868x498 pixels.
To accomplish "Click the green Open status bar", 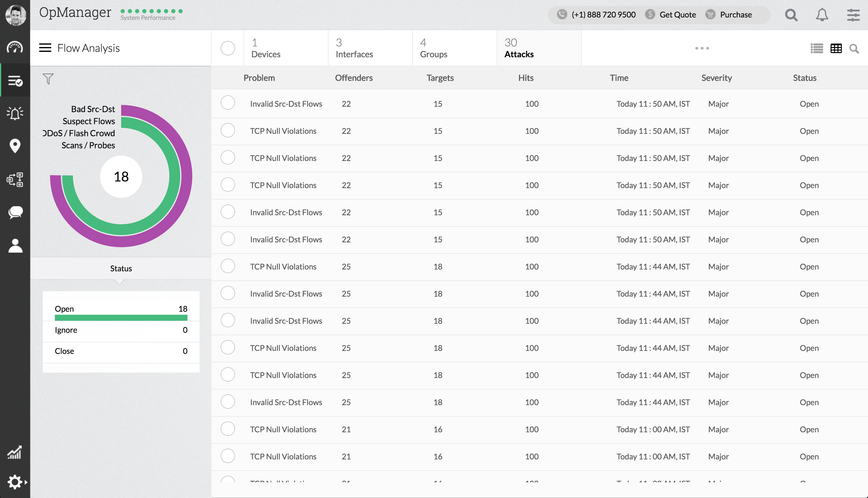I will click(x=121, y=317).
